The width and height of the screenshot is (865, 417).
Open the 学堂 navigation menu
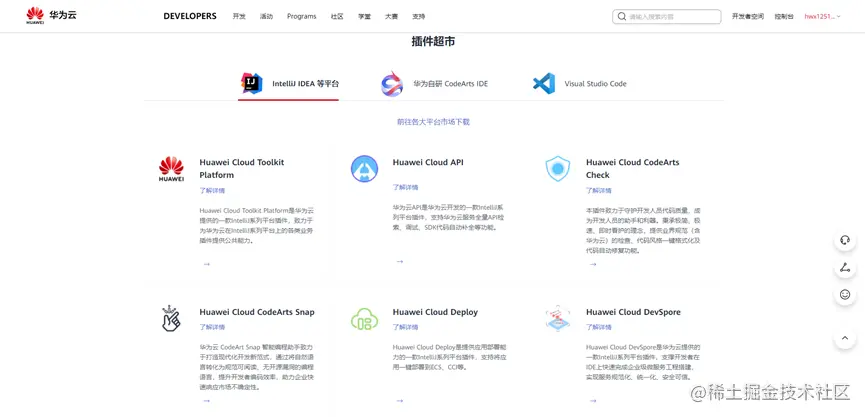364,17
